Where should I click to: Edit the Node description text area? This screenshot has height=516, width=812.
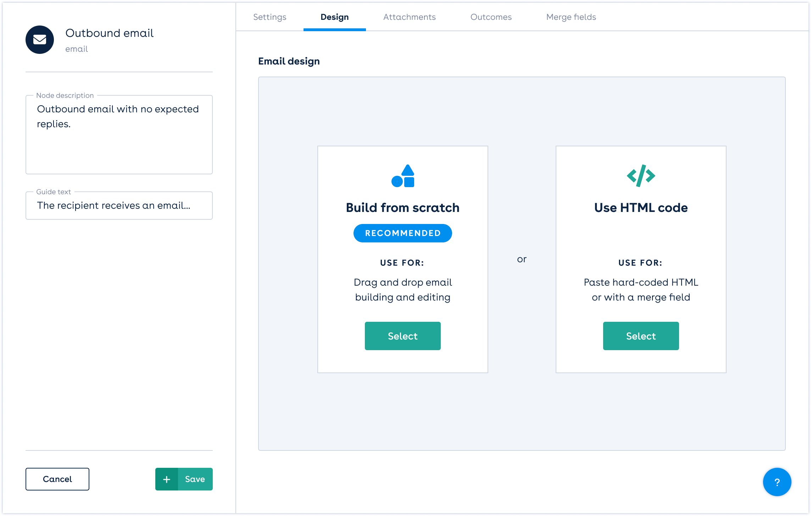tap(119, 135)
